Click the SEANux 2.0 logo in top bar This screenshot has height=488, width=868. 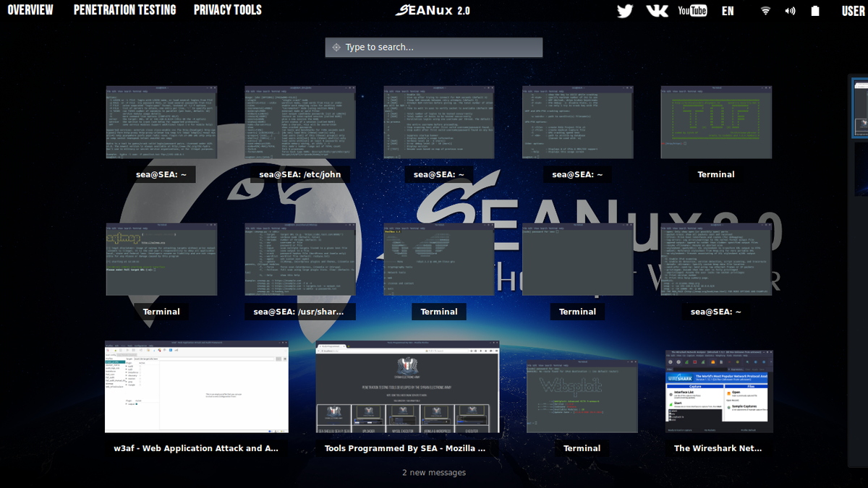(433, 10)
